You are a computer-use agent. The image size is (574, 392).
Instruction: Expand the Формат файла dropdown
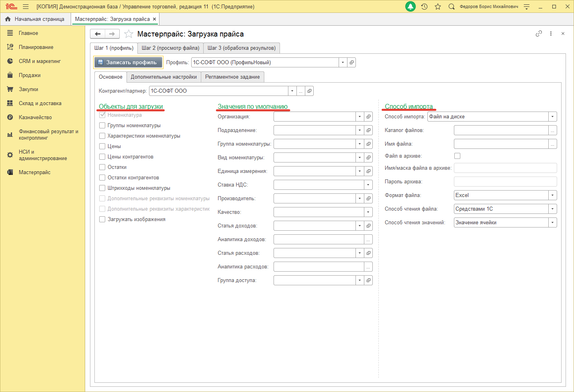pos(553,195)
